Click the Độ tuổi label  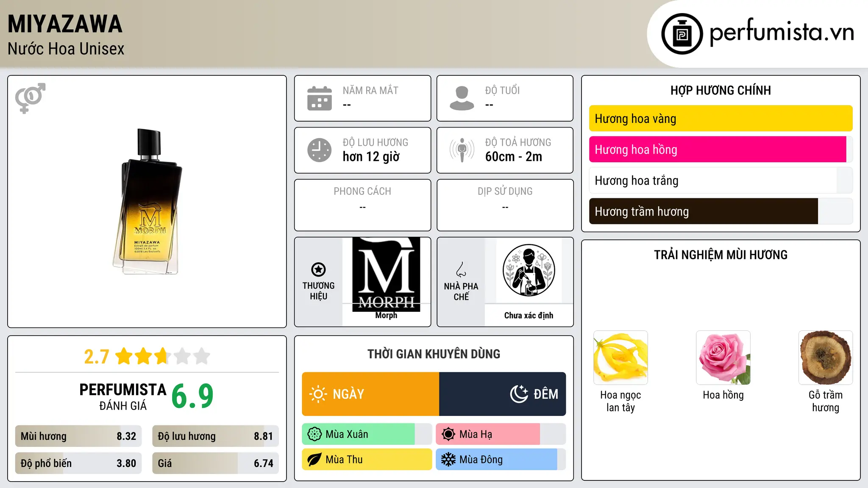click(x=502, y=90)
